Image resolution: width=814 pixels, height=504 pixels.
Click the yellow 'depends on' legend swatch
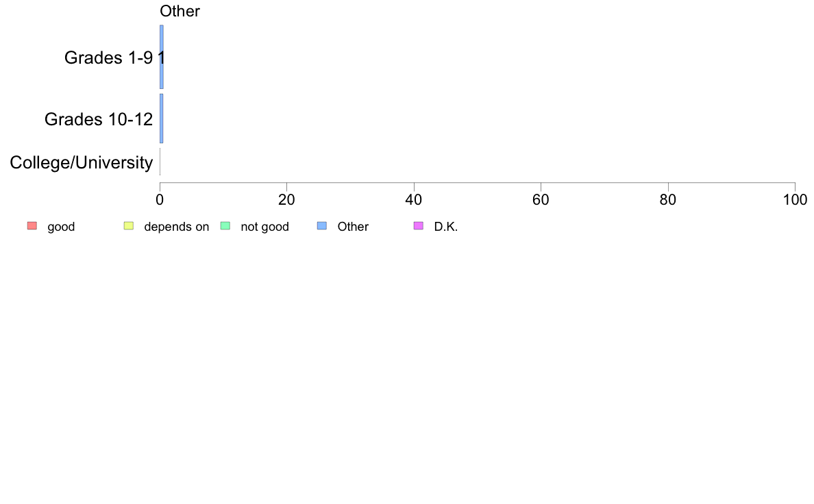[128, 226]
